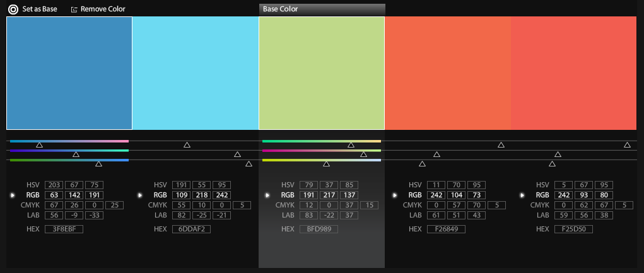644x273 pixels.
Task: Toggle arrow beside fifth swatch RGB row
Action: [522, 195]
